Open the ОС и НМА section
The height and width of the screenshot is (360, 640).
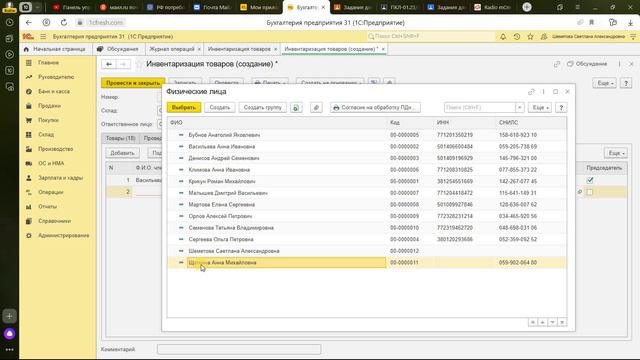tap(51, 163)
